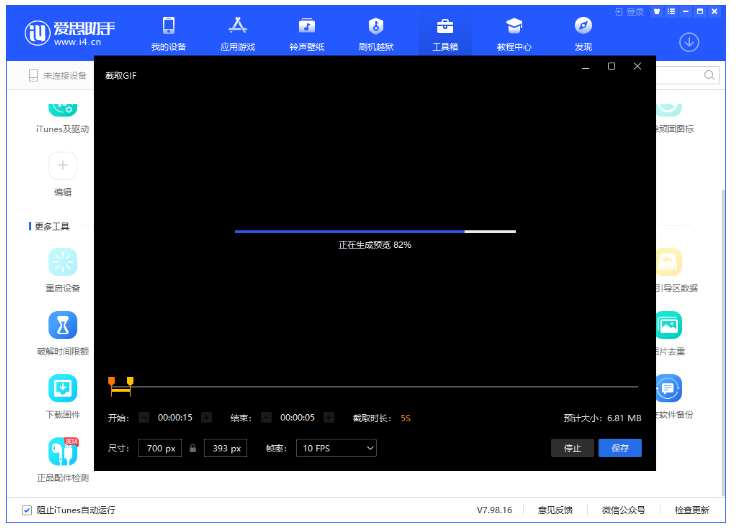Click the 预计大小 6.81 MB text
736x530 pixels.
602,418
